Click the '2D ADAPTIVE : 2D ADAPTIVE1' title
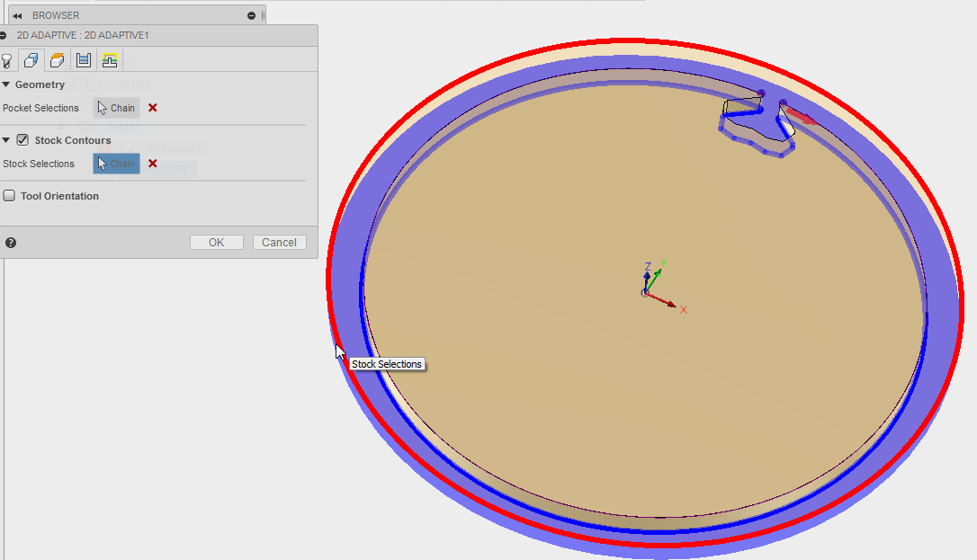 (83, 35)
